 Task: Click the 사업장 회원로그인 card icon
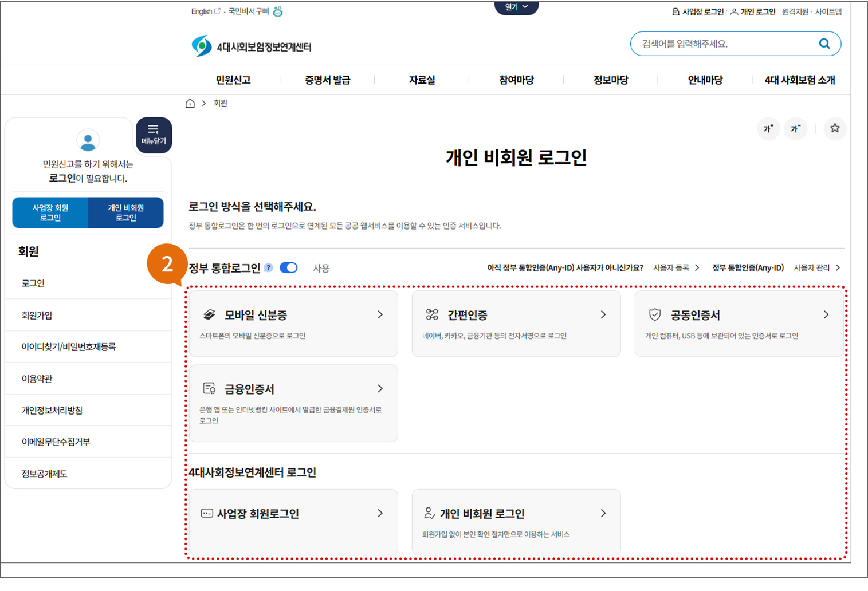[x=207, y=513]
